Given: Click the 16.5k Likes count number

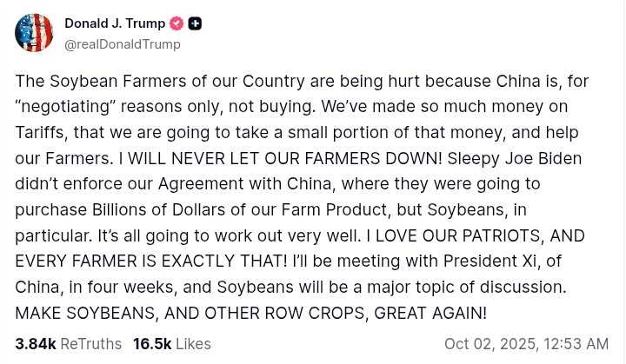Looking at the screenshot, I should [x=151, y=344].
